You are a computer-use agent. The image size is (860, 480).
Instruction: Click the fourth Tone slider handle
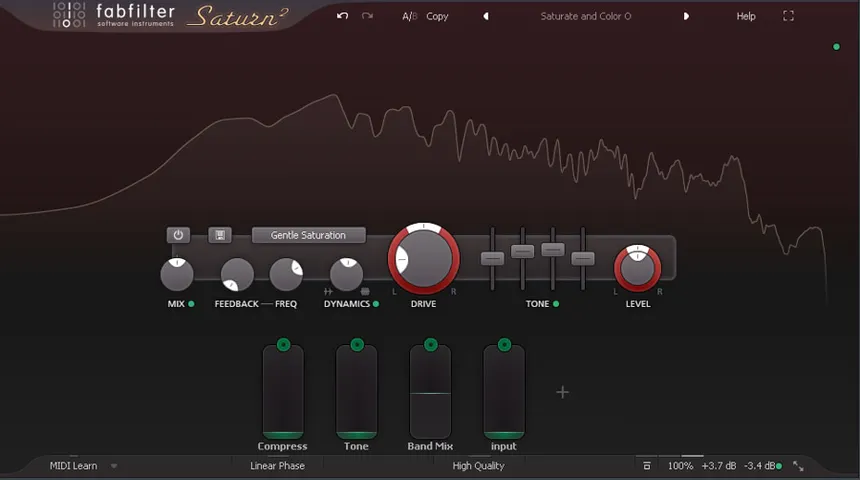(x=583, y=258)
